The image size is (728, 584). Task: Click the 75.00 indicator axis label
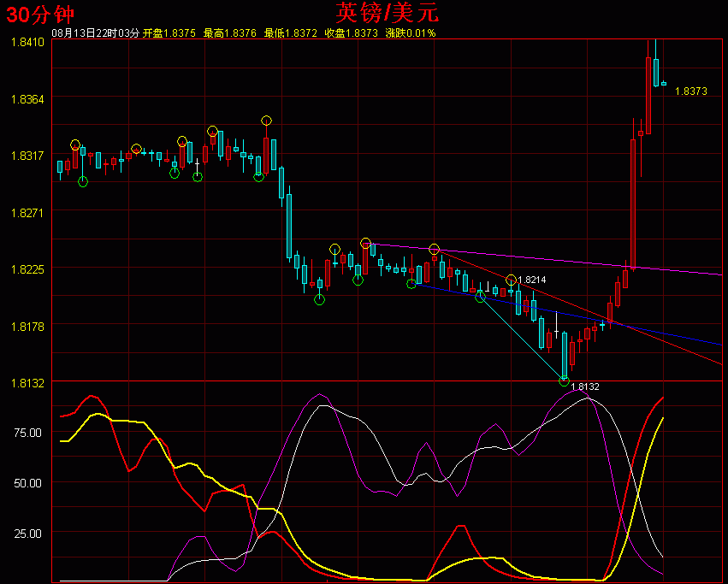coord(27,433)
